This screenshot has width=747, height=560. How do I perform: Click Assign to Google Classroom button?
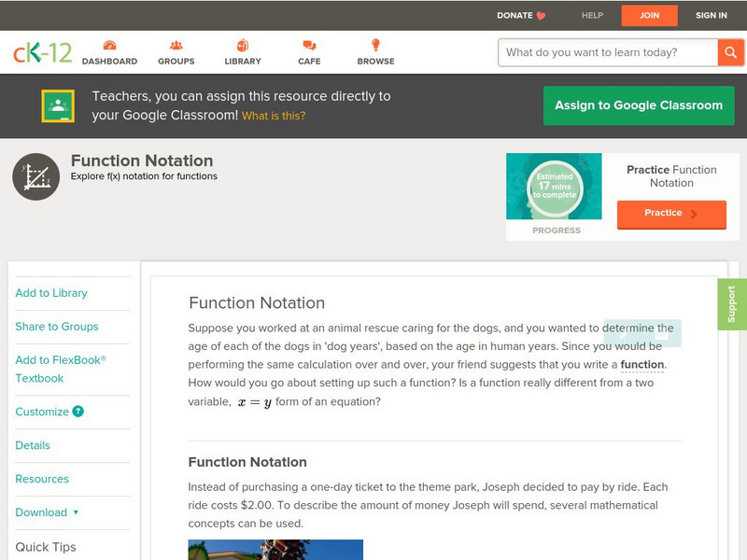click(639, 105)
